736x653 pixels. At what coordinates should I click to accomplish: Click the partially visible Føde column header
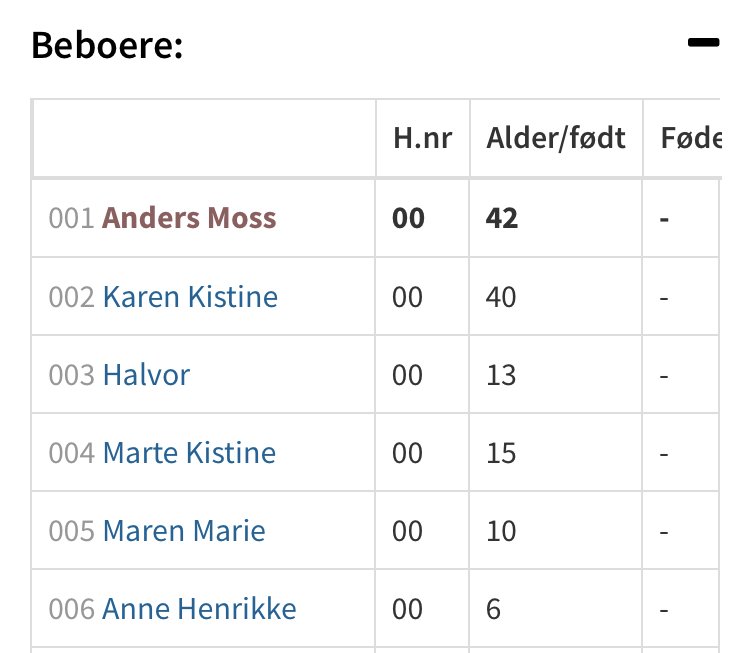click(x=691, y=138)
